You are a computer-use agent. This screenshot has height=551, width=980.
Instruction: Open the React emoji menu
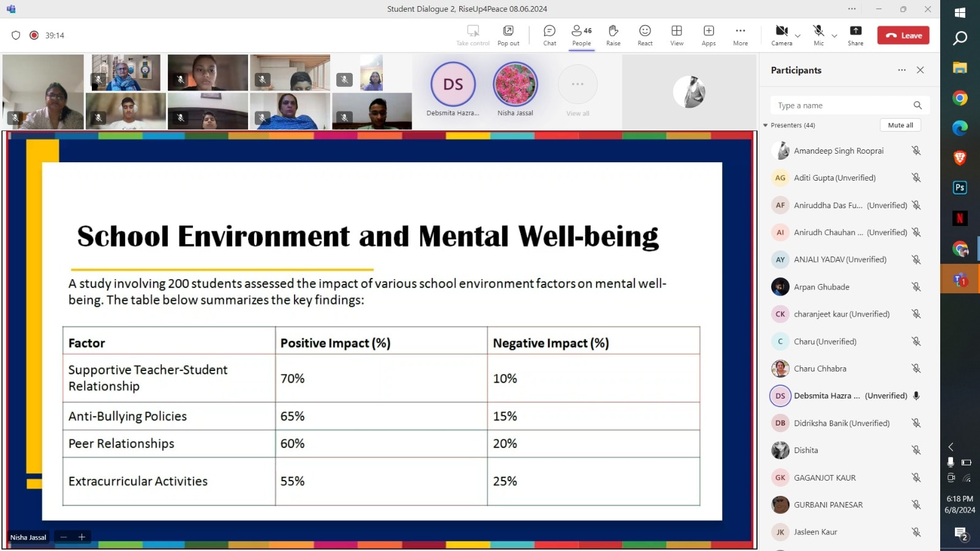pos(645,35)
